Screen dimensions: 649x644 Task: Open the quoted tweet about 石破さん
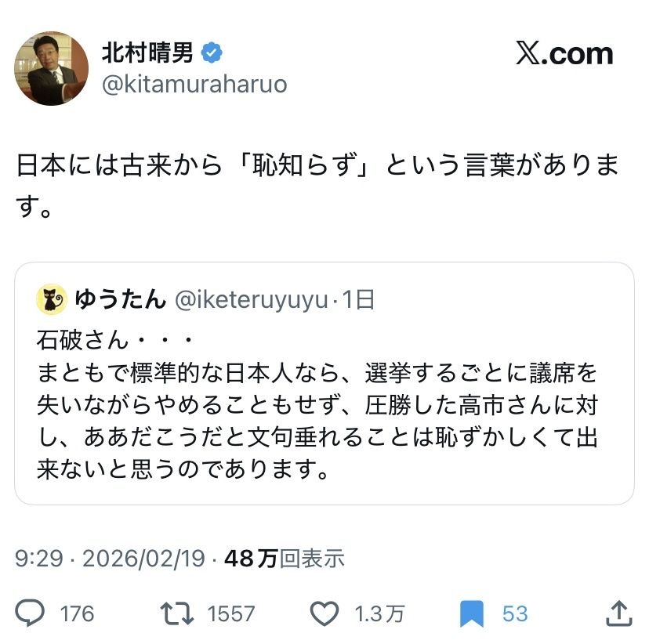point(324,407)
